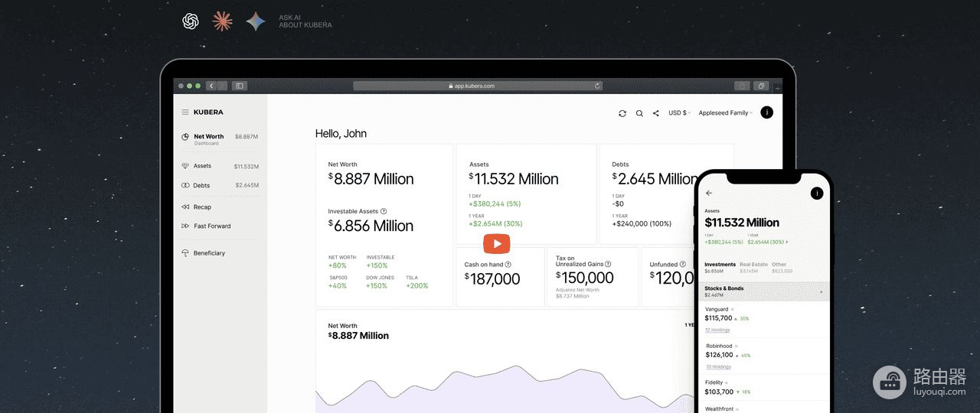Image resolution: width=980 pixels, height=413 pixels.
Task: Select the Other tab on the phone
Action: tap(782, 268)
